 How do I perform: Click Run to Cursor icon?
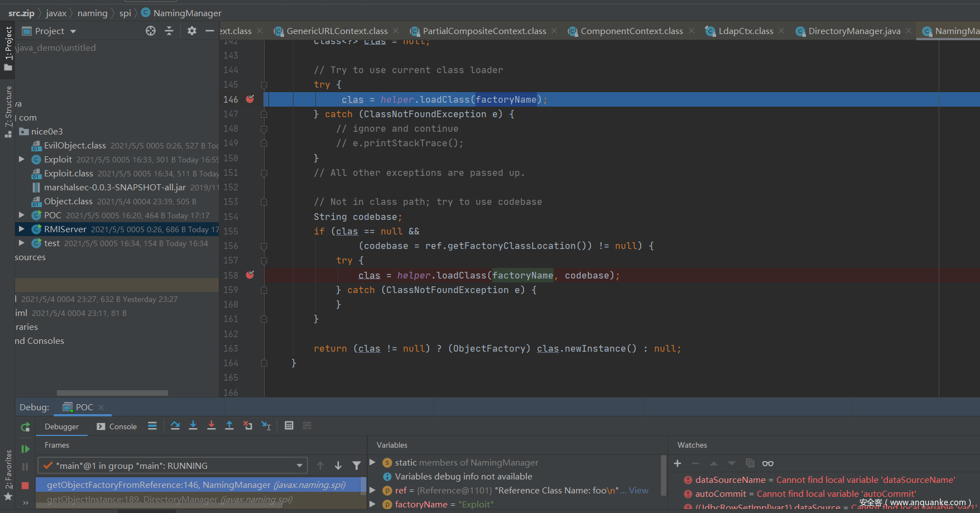tap(266, 426)
